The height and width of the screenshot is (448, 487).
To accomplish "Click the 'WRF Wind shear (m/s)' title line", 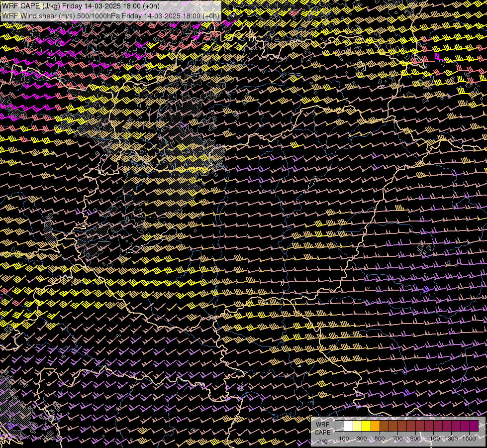I will tap(110, 16).
